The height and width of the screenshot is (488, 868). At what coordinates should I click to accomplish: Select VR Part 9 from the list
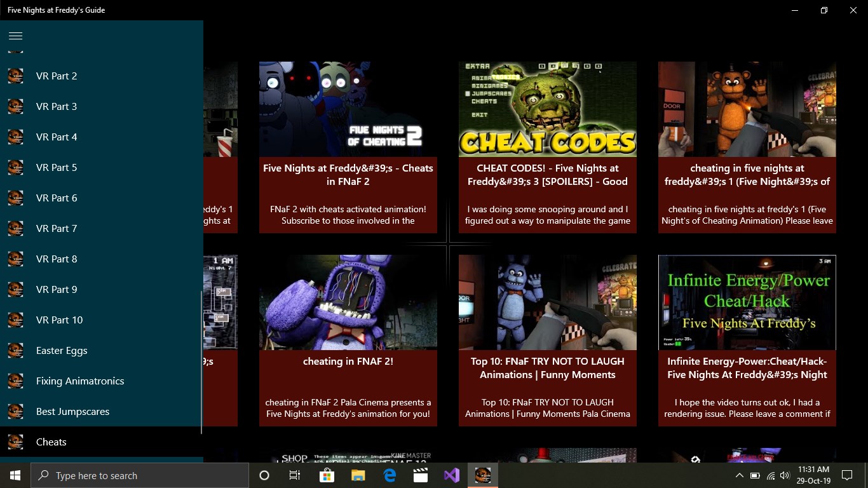click(x=102, y=290)
